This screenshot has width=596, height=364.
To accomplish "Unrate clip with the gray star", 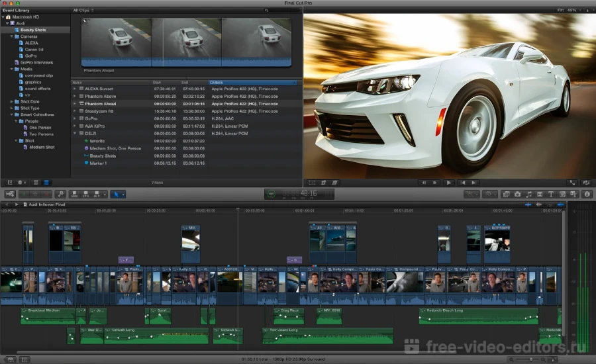I will [x=35, y=194].
